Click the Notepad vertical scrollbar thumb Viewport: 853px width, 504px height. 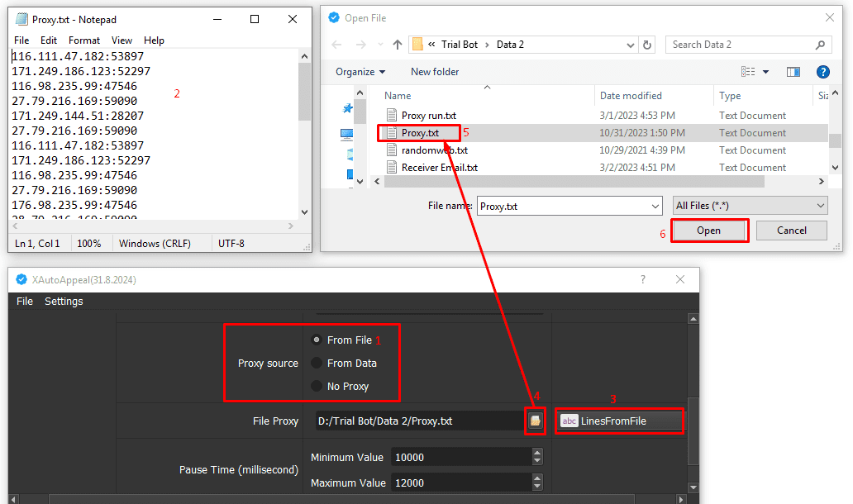pos(304,92)
